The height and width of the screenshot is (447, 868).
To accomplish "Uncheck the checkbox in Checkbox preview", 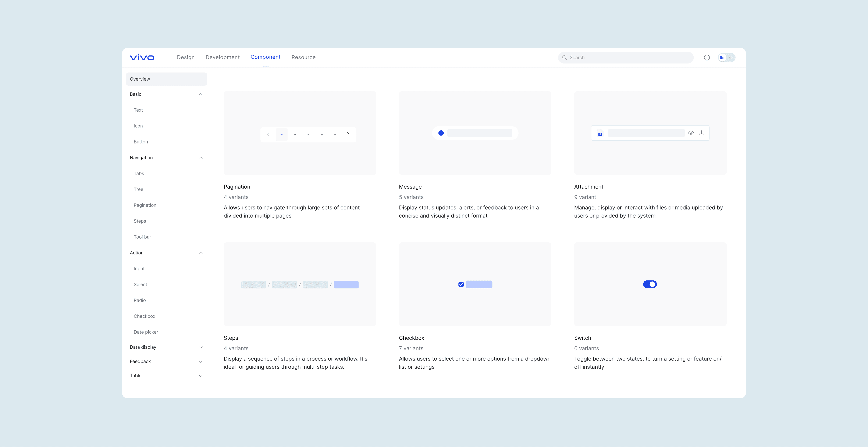I will point(461,284).
